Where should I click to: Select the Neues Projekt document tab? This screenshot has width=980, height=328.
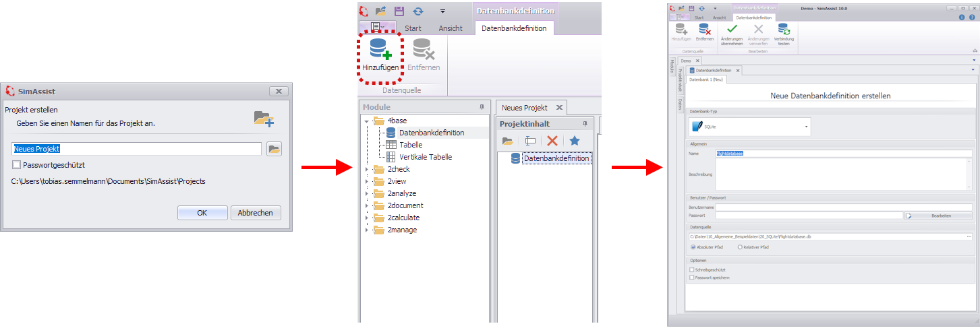(525, 108)
